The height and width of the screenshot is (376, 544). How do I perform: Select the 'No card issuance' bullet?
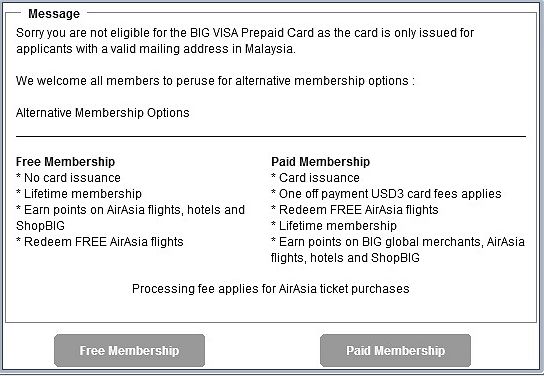(x=68, y=178)
